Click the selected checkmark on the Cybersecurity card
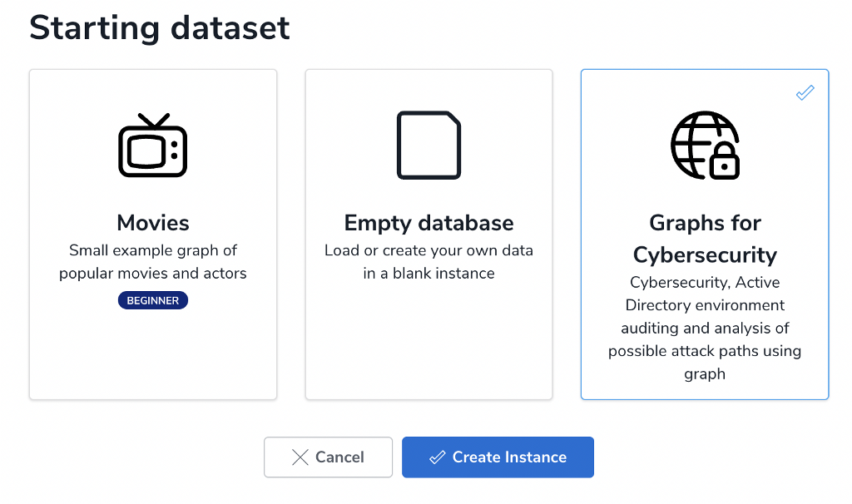Image resolution: width=852 pixels, height=504 pixels. point(805,93)
